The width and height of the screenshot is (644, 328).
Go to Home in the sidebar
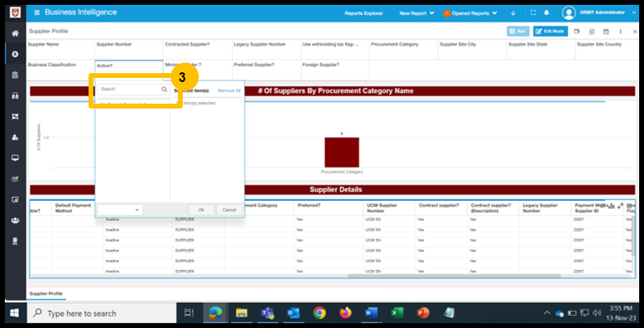[15, 34]
